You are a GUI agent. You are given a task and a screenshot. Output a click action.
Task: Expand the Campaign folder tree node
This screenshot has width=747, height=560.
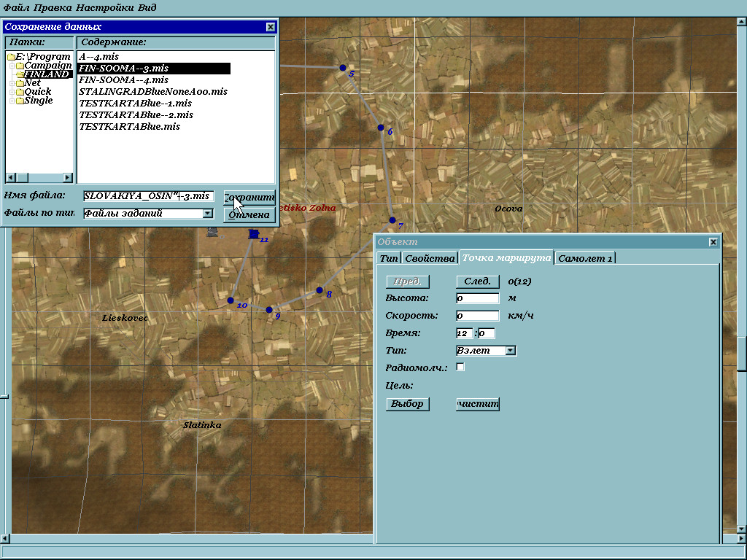click(x=12, y=66)
